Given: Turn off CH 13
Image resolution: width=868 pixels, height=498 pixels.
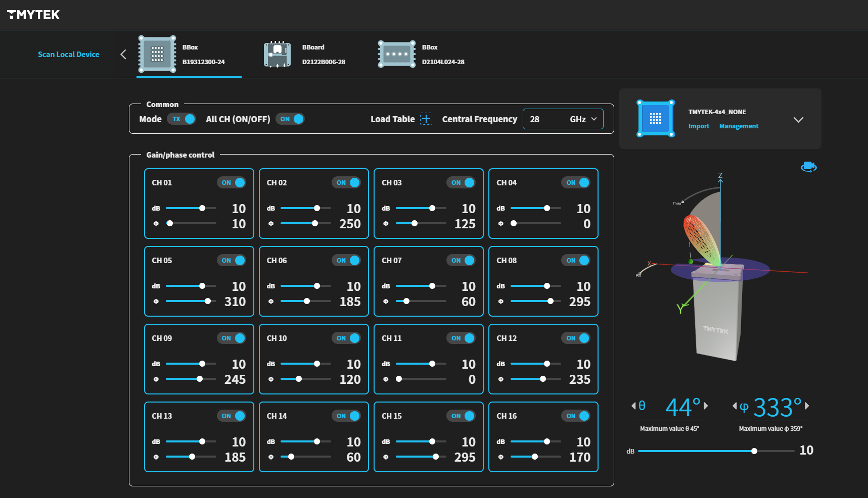Looking at the screenshot, I should coord(232,416).
